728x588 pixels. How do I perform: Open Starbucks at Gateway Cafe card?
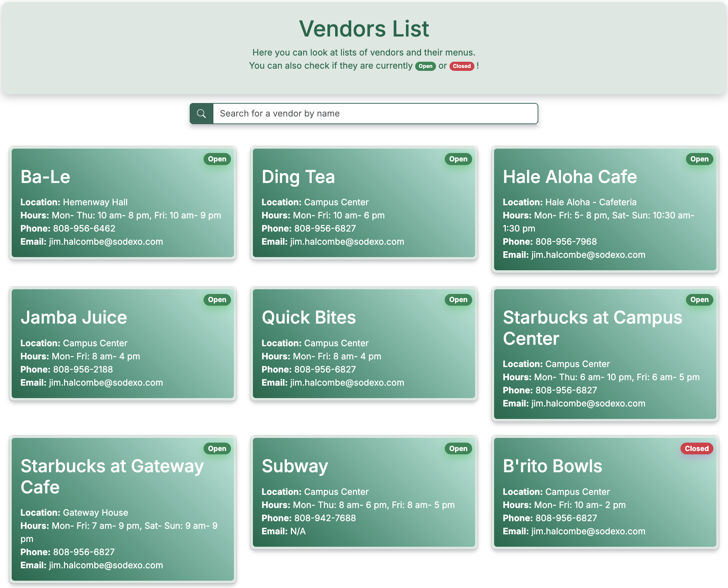[x=122, y=509]
